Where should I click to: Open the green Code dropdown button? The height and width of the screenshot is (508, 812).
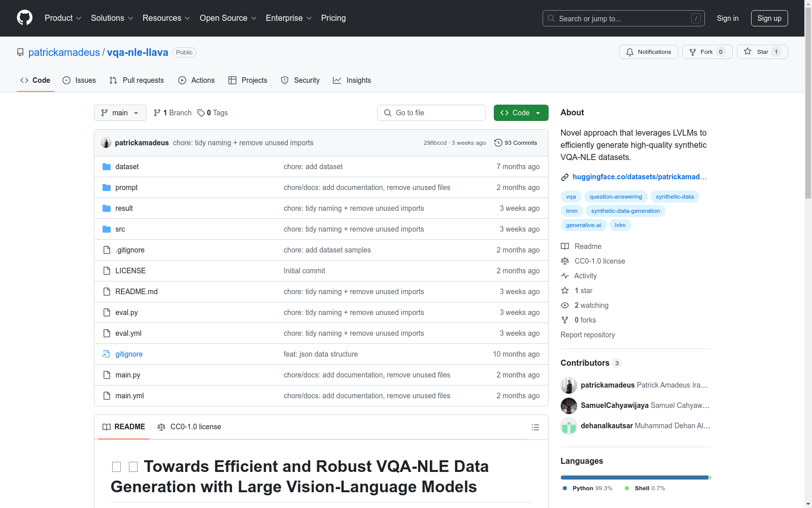(521, 113)
